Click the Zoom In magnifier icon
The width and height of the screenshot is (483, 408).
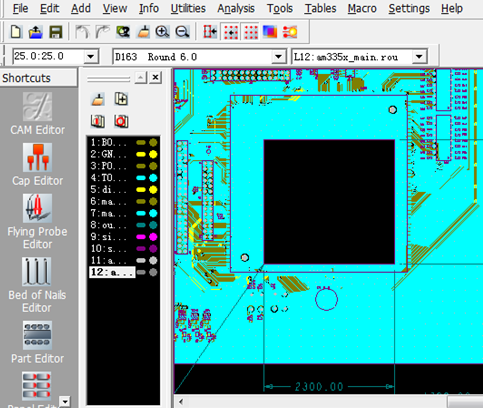[162, 32]
